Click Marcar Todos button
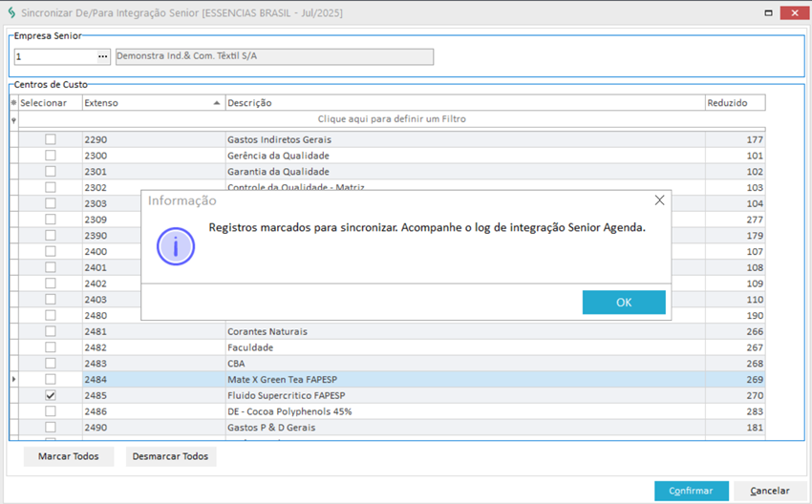This screenshot has height=504, width=812. click(69, 456)
